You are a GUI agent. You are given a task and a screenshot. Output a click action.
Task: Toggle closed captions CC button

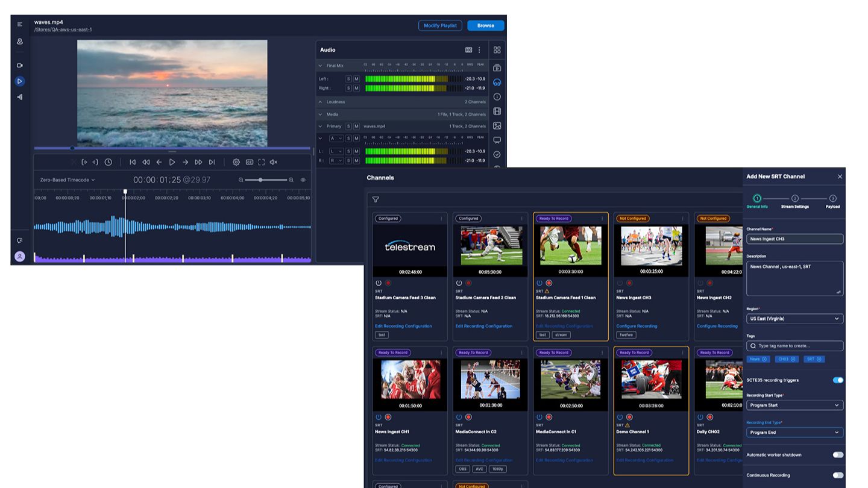pyautogui.click(x=249, y=162)
